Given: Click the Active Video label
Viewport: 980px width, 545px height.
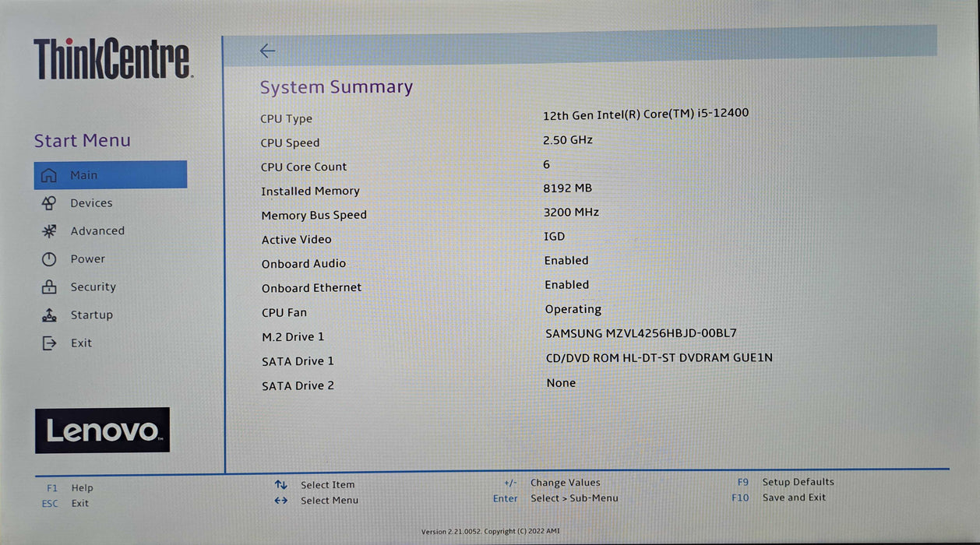Looking at the screenshot, I should (296, 240).
